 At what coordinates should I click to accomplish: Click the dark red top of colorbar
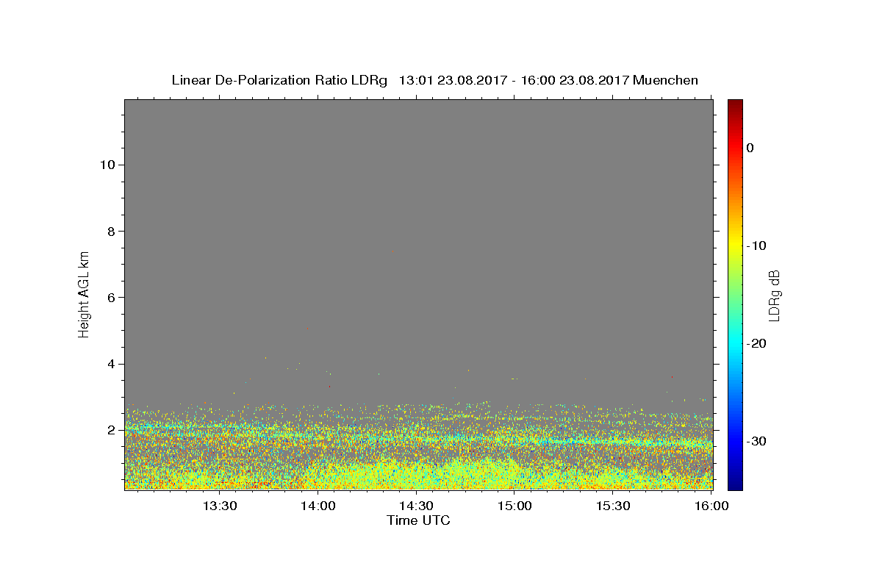pyautogui.click(x=735, y=104)
